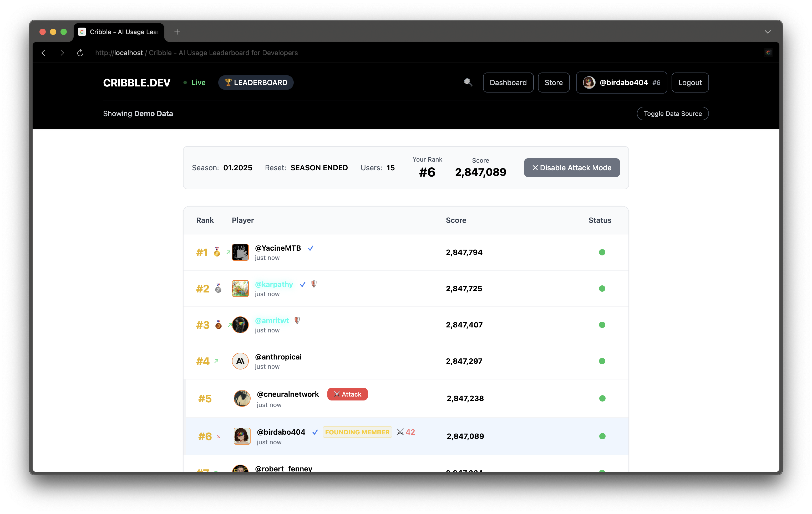Screen dimensions: 812x514
Task: Open @amritwt avatar thumbnail
Action: [x=240, y=325]
